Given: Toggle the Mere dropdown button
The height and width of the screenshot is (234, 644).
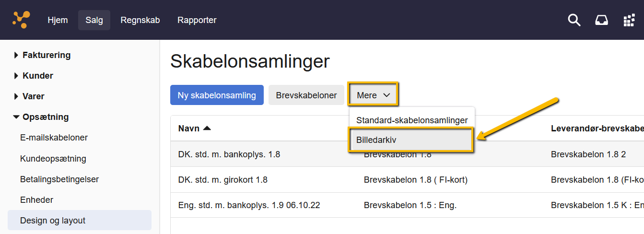Looking at the screenshot, I should pos(373,95).
